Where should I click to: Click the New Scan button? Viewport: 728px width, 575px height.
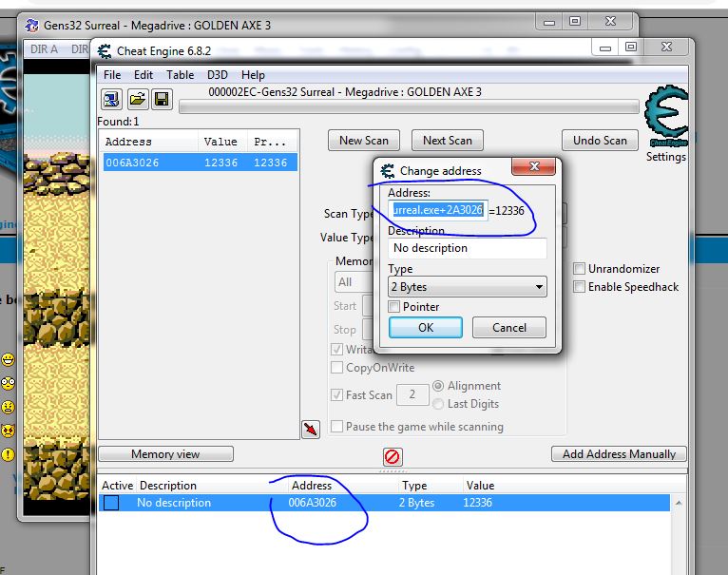[364, 141]
